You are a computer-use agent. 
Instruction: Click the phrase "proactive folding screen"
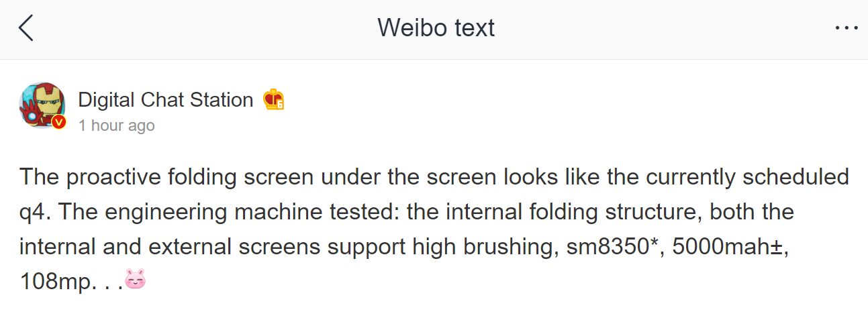coord(189,178)
